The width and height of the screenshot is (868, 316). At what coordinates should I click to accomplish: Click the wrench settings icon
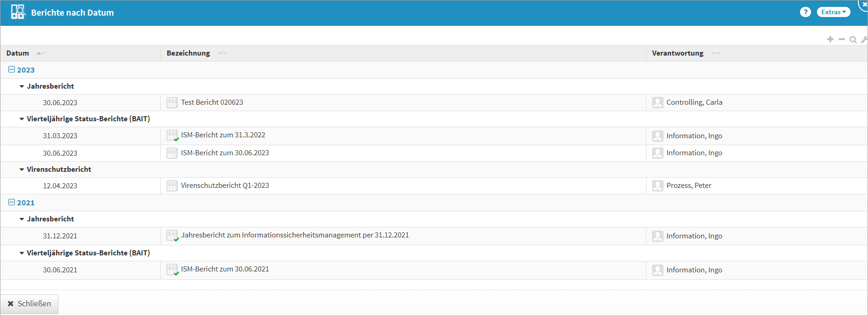[x=864, y=39]
